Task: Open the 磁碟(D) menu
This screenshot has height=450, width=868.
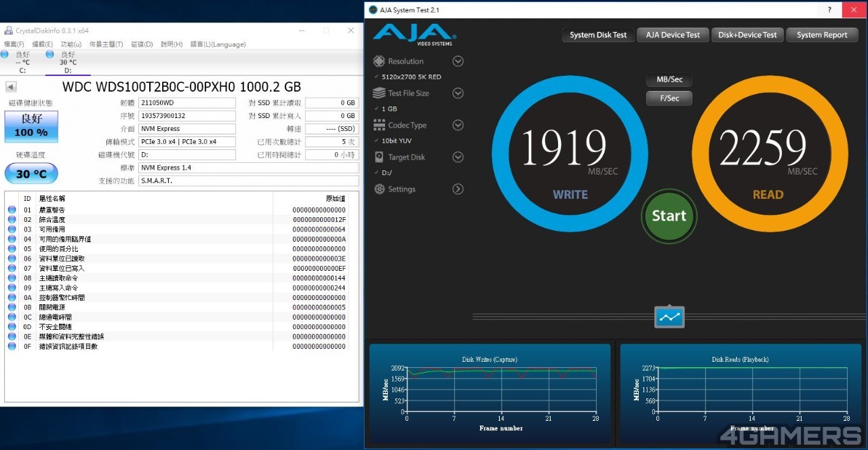Action: pyautogui.click(x=142, y=44)
